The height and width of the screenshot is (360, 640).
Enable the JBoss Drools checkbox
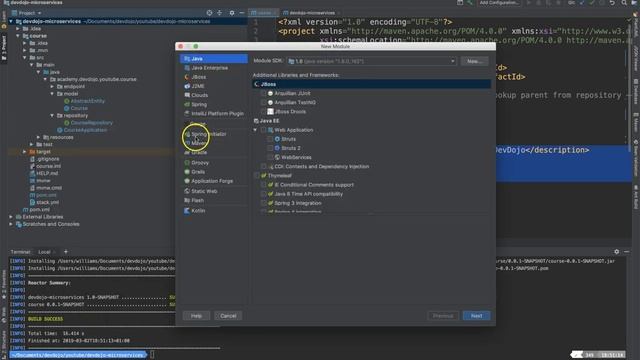tap(263, 111)
